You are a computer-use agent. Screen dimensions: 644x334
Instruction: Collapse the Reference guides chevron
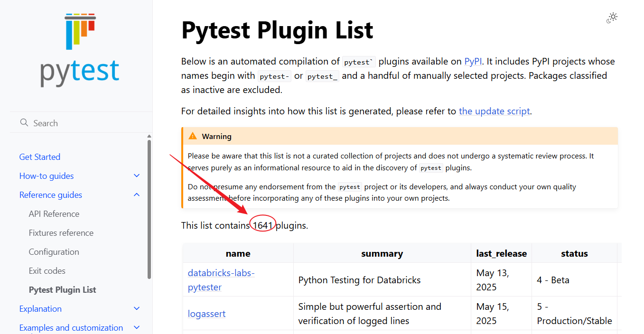point(137,195)
